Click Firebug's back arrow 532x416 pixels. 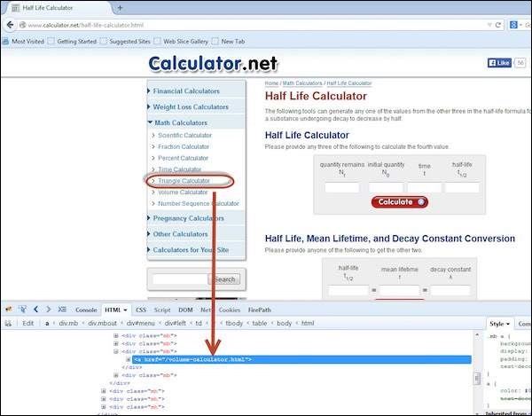36,309
